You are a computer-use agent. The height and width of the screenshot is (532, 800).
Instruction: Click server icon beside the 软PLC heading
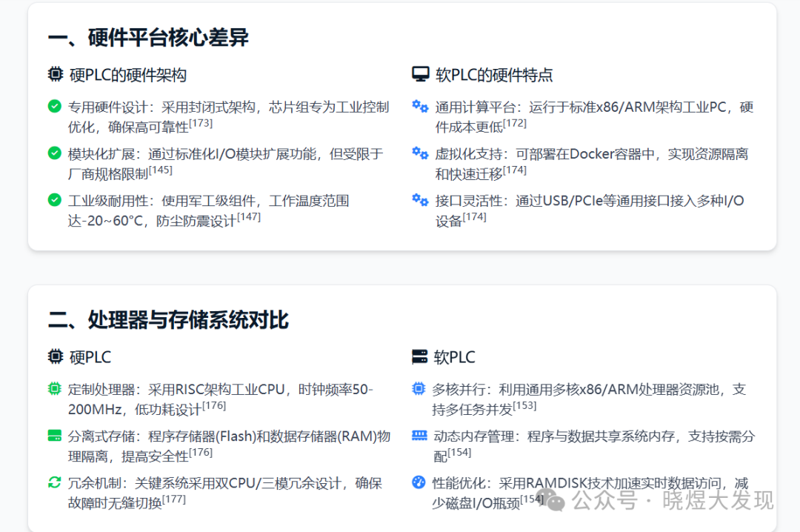(419, 356)
